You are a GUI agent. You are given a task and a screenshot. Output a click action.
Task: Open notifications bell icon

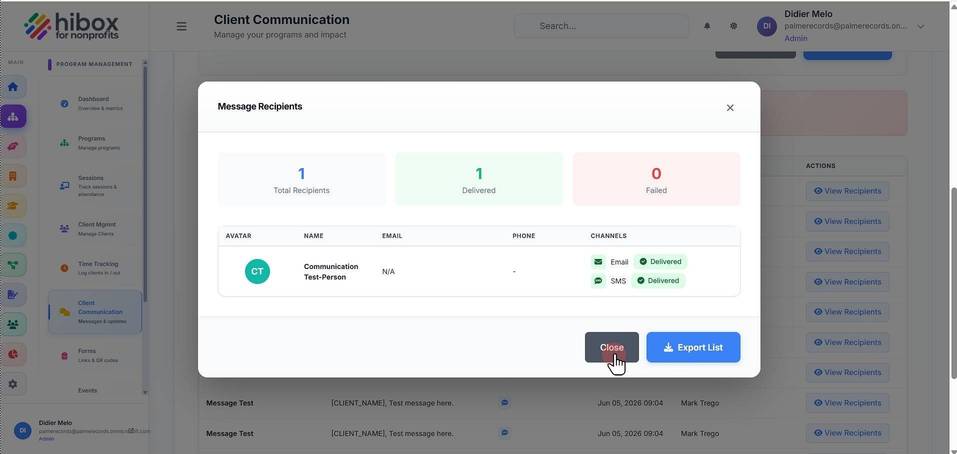pyautogui.click(x=707, y=26)
